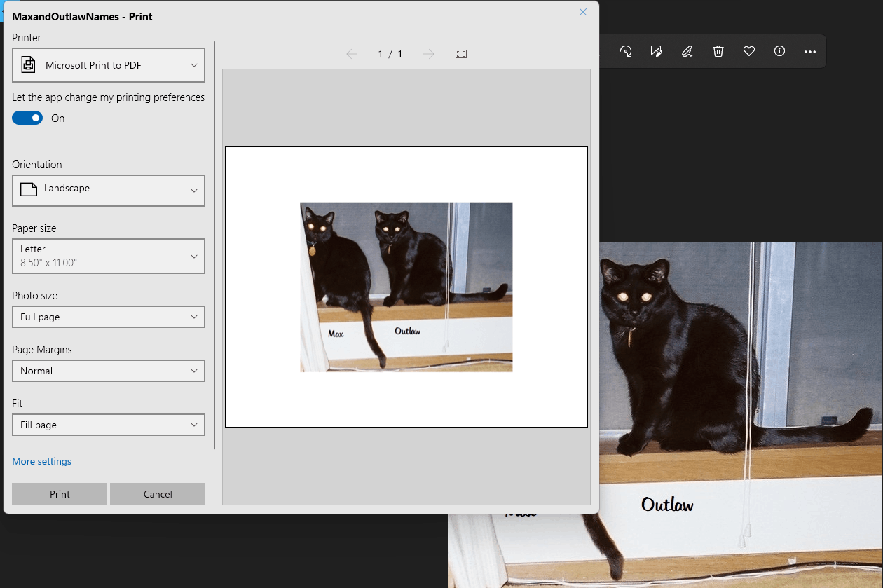This screenshot has width=883, height=588.
Task: Click the settings panel vertical scrollbar
Action: 215,245
